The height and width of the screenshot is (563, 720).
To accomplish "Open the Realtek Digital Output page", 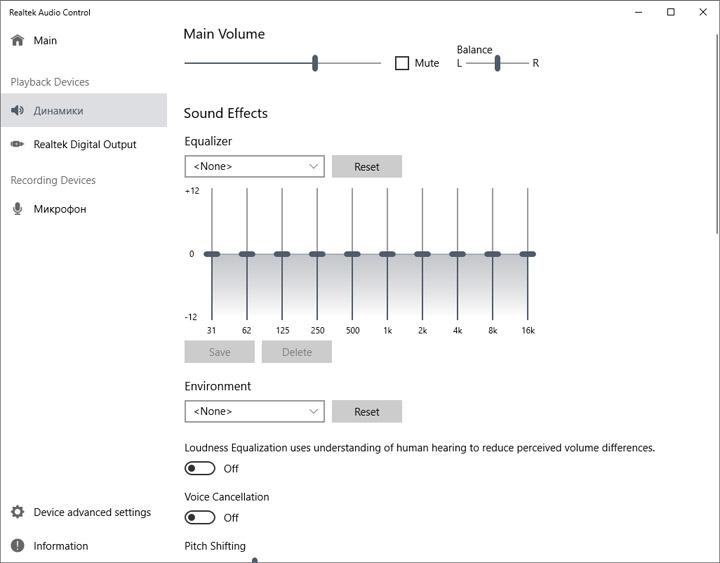I will 85,145.
